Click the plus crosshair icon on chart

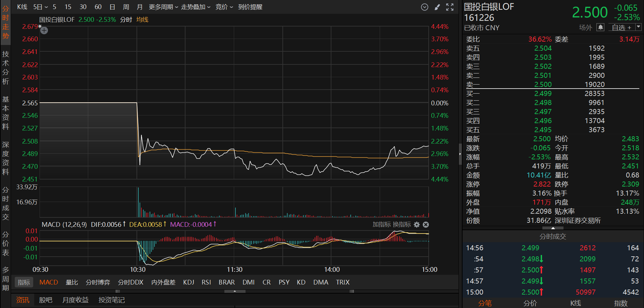coord(44,31)
